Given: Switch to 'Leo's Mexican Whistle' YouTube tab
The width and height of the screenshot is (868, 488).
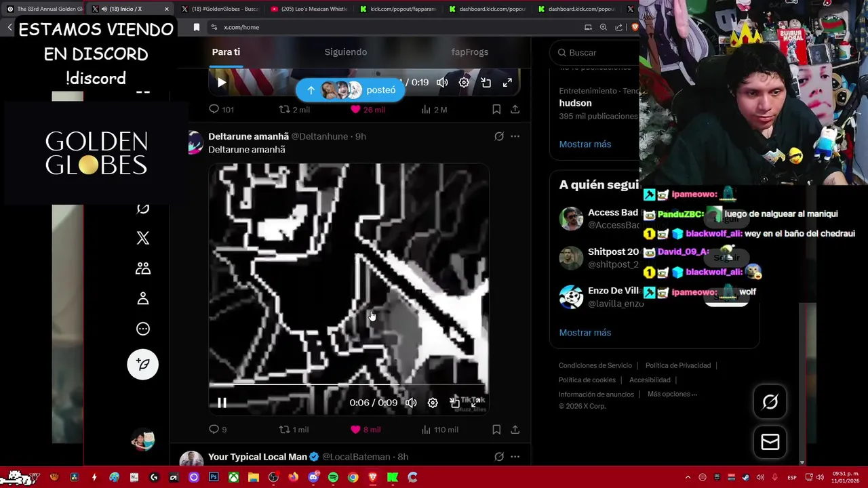Looking at the screenshot, I should [x=309, y=9].
